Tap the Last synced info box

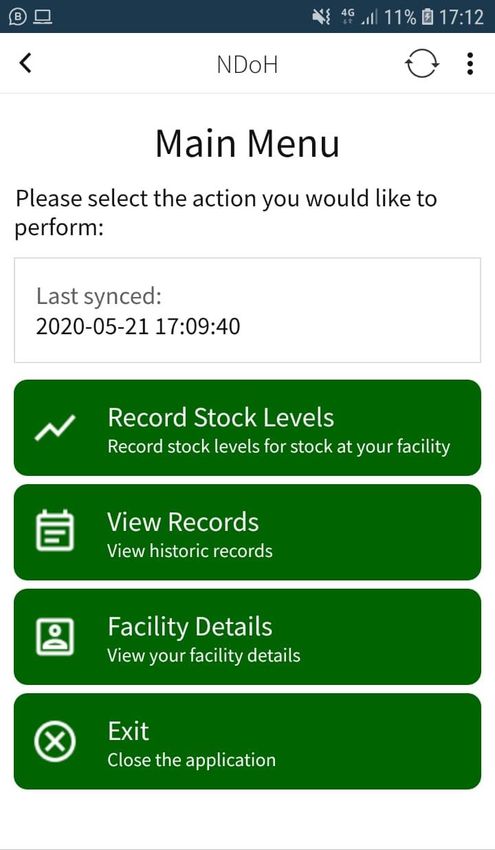point(247,310)
